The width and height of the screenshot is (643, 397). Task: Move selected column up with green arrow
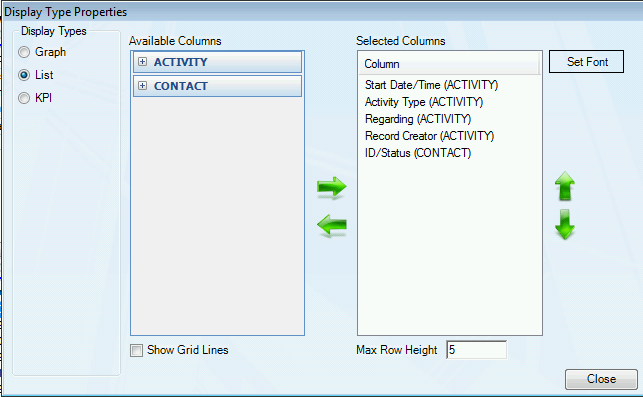pyautogui.click(x=565, y=186)
